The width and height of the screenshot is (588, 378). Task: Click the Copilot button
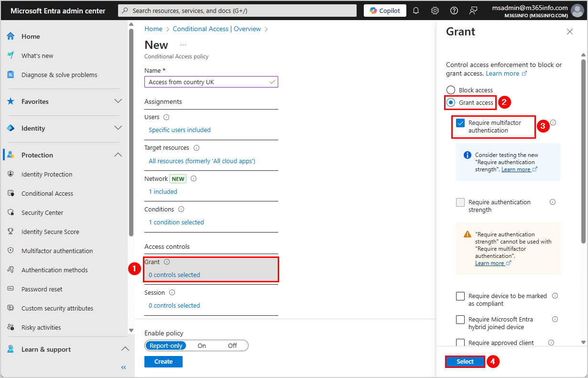pyautogui.click(x=385, y=11)
